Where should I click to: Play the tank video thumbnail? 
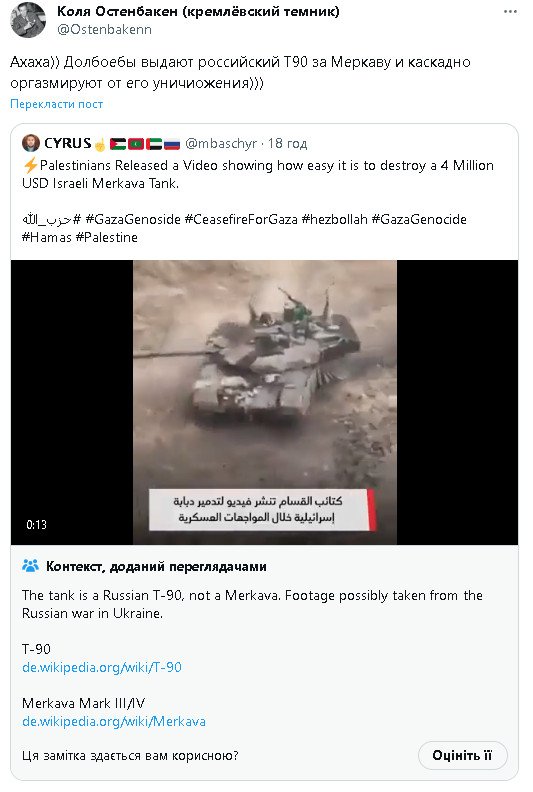(264, 402)
